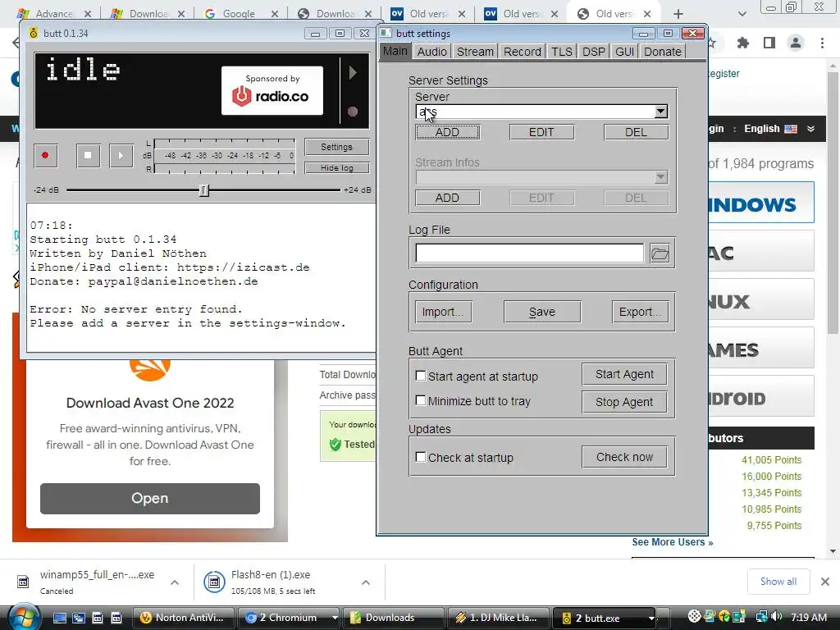Expand English language selector chevron
This screenshot has height=630, width=840.
click(811, 129)
